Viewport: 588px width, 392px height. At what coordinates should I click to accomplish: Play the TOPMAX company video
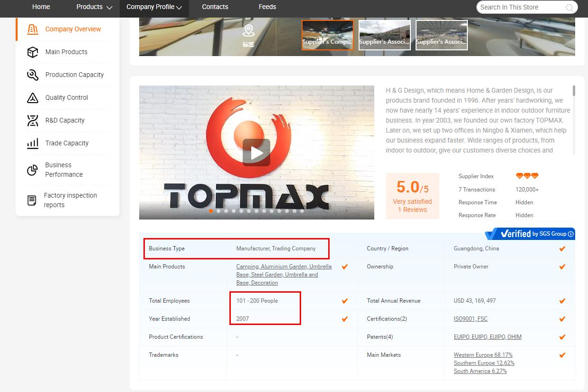tap(256, 153)
